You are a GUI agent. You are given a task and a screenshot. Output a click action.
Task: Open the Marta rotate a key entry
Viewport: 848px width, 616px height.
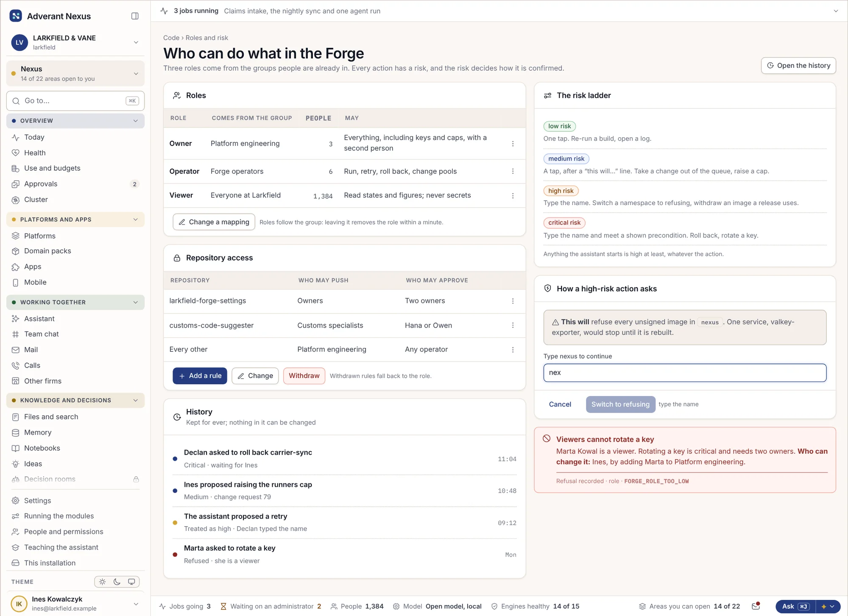344,554
